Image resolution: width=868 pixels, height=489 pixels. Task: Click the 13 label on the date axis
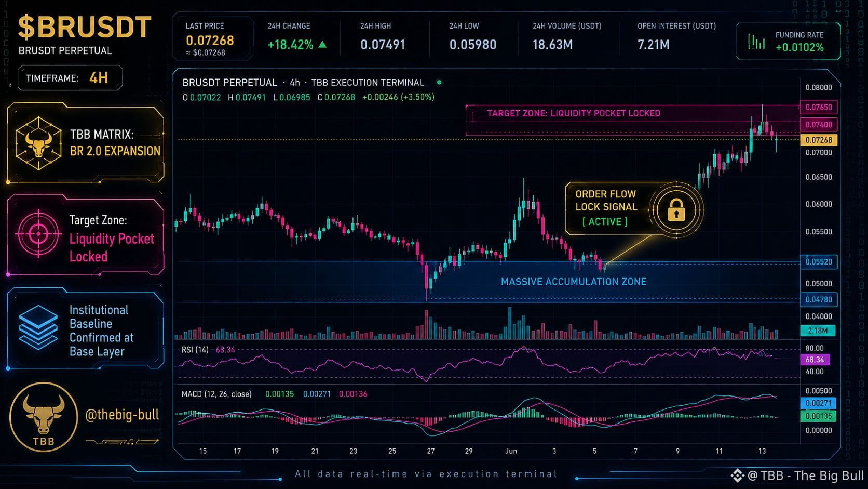pyautogui.click(x=762, y=451)
